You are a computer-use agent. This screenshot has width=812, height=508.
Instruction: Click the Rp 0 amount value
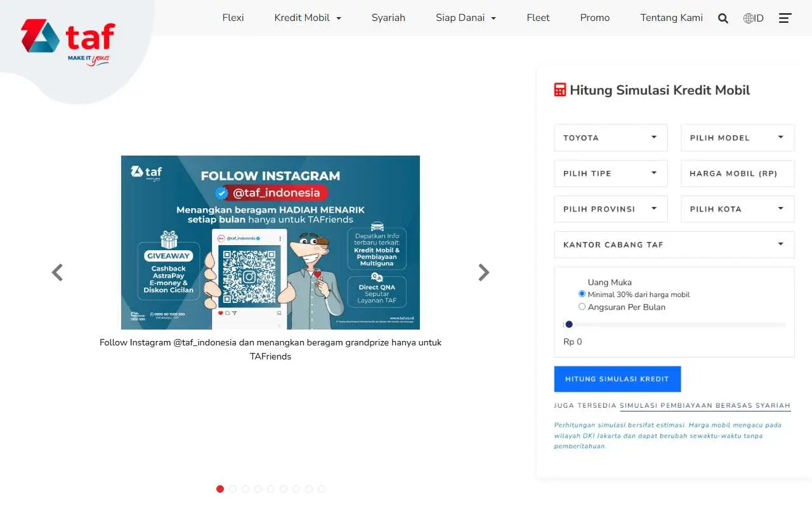pos(572,342)
